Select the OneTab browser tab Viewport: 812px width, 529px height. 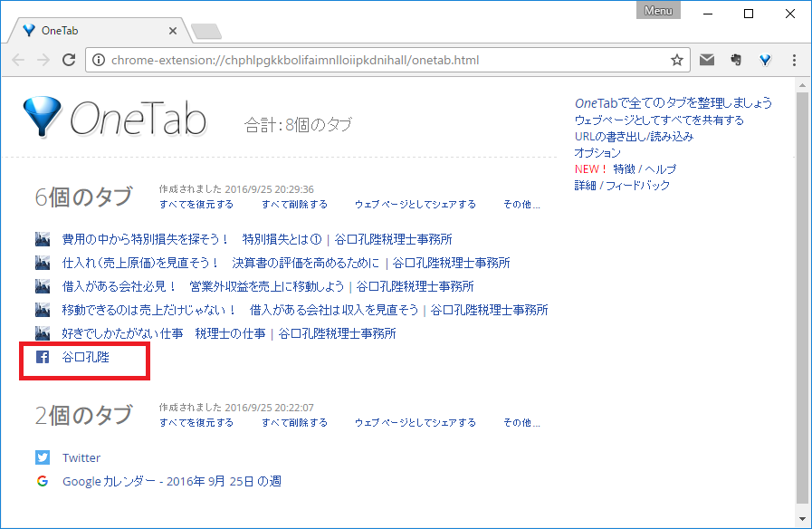click(x=95, y=30)
